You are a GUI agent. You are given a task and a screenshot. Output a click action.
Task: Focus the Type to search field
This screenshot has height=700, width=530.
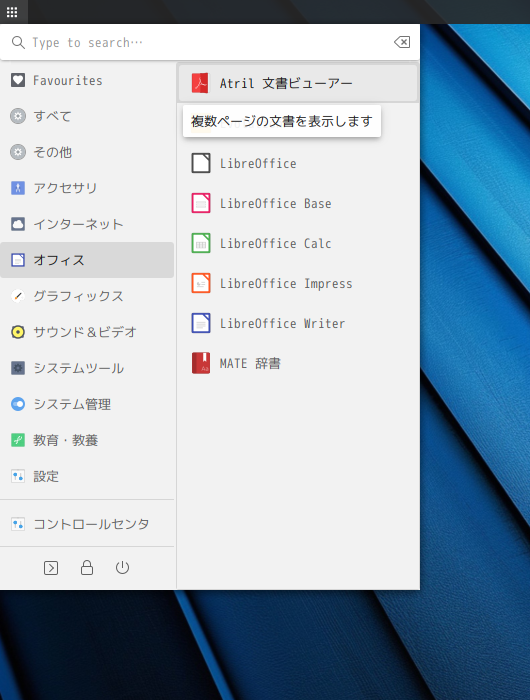pos(210,42)
